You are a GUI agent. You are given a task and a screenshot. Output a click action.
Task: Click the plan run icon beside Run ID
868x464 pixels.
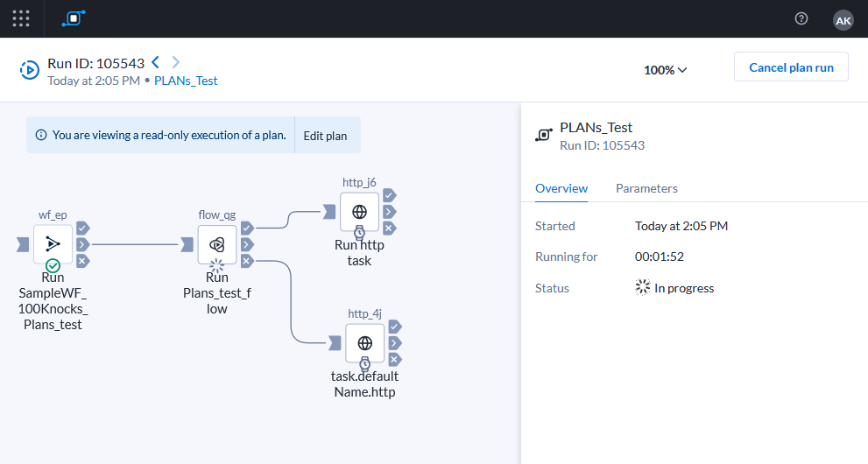point(30,70)
